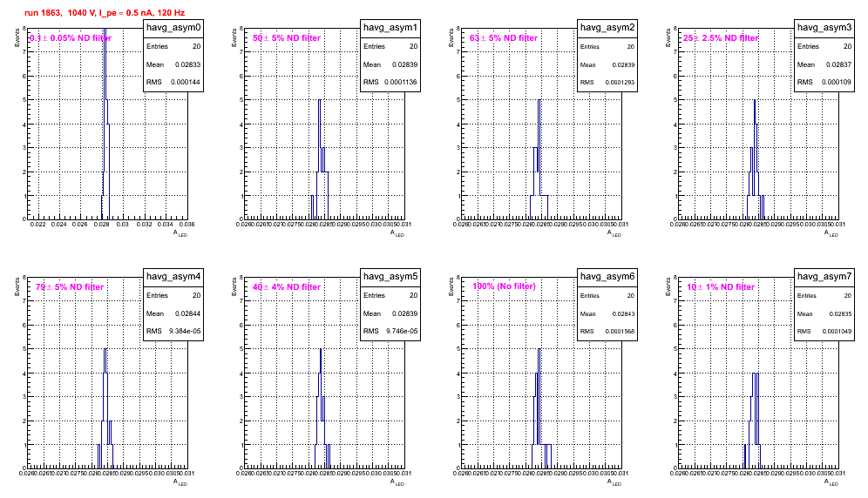
Task: Click the A_LED x-axis title of havg_asym3 plot
Action: [831, 233]
